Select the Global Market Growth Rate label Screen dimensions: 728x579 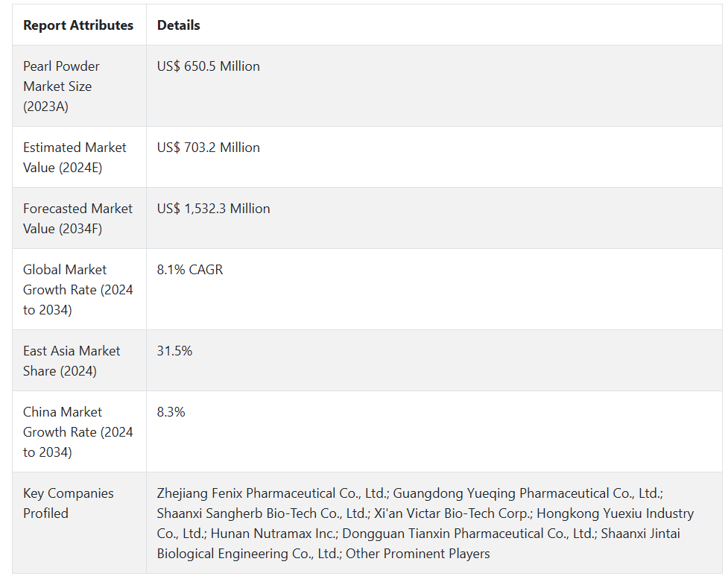[x=77, y=289]
